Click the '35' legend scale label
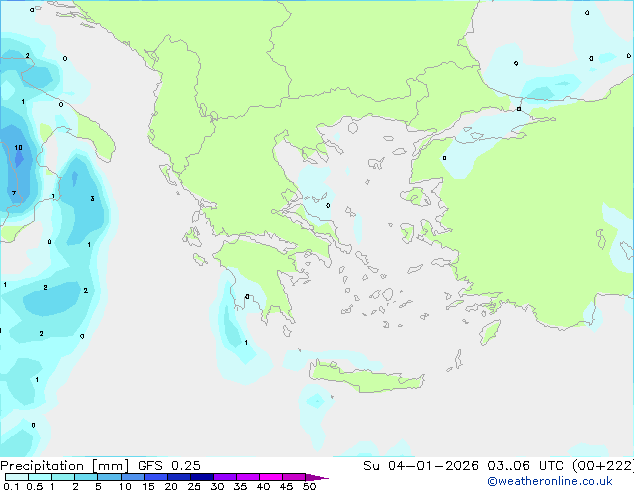The image size is (634, 490). point(240,486)
